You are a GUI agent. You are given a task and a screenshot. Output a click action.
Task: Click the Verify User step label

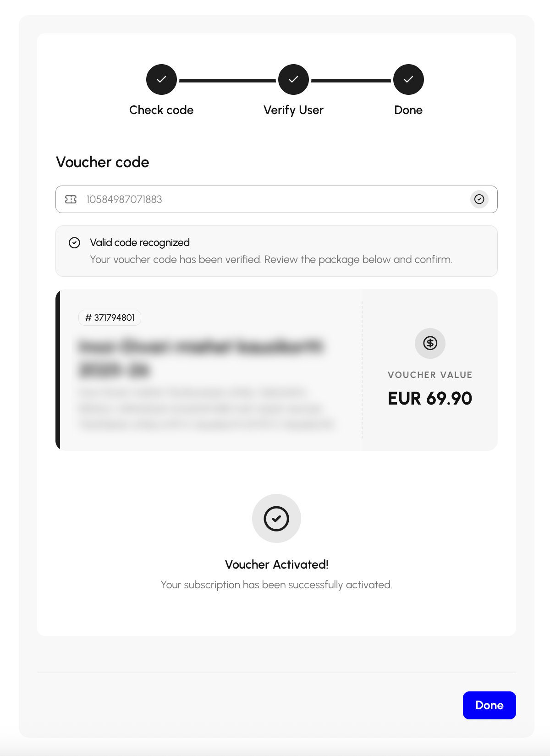coord(293,110)
